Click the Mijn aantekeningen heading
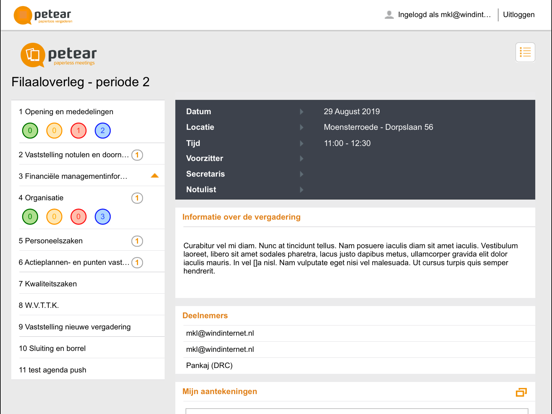 220,392
